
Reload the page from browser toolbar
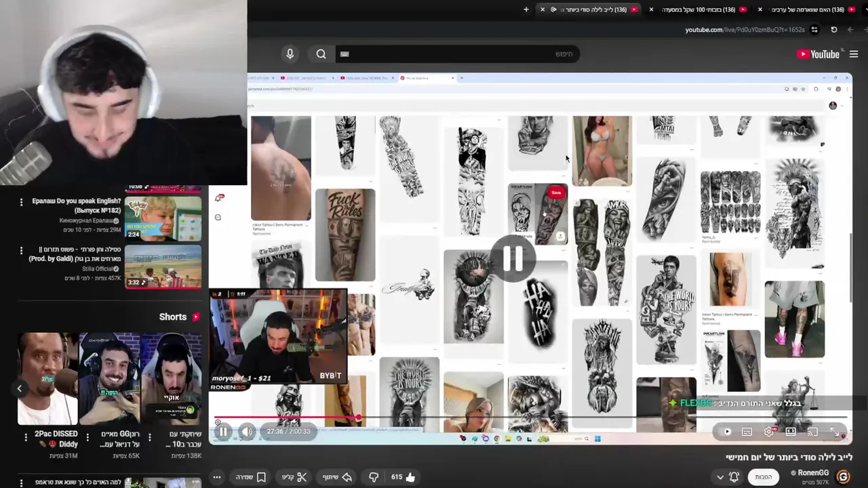pyautogui.click(x=834, y=30)
